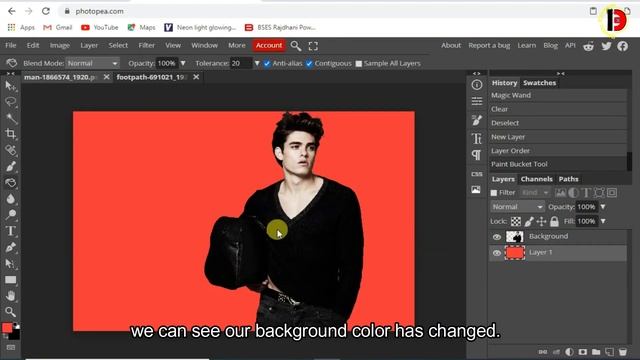Image resolution: width=640 pixels, height=360 pixels.
Task: Open the Image menu
Action: [60, 45]
